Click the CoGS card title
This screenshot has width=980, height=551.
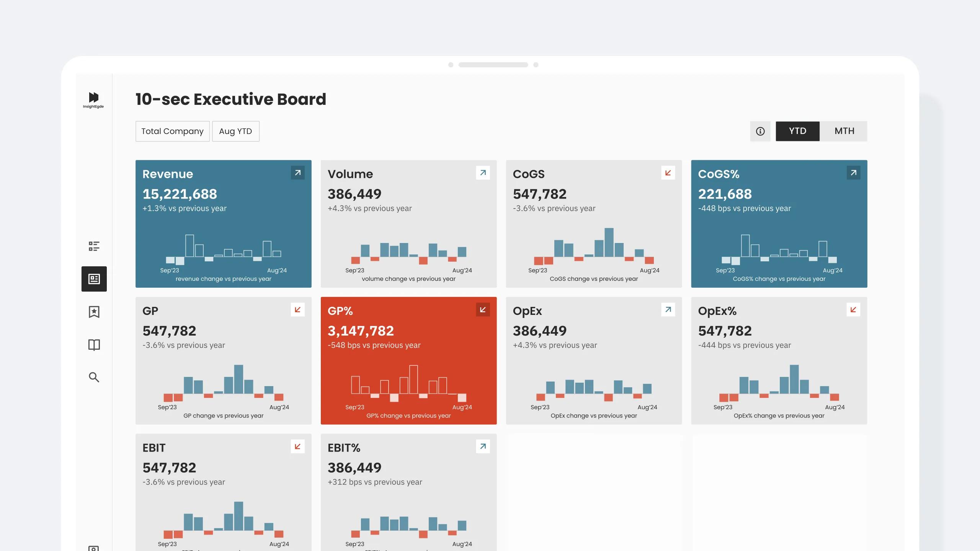[529, 174]
